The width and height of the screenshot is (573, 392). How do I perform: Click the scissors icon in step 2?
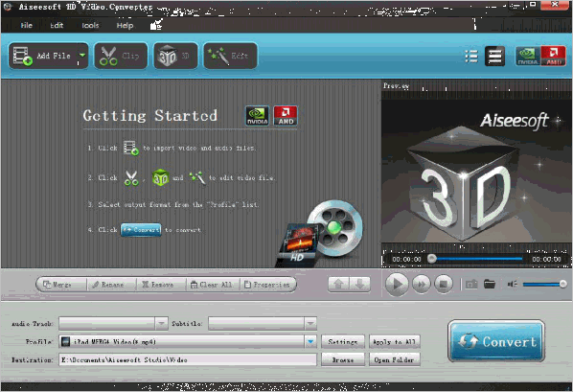pyautogui.click(x=131, y=178)
